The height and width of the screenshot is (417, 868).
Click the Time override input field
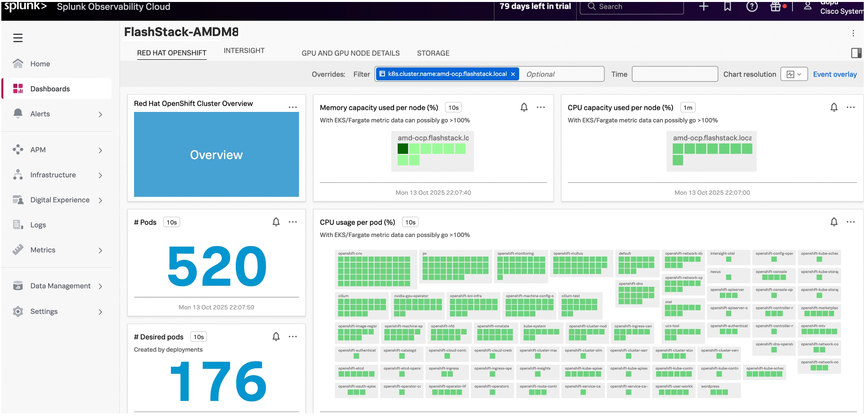click(x=675, y=74)
